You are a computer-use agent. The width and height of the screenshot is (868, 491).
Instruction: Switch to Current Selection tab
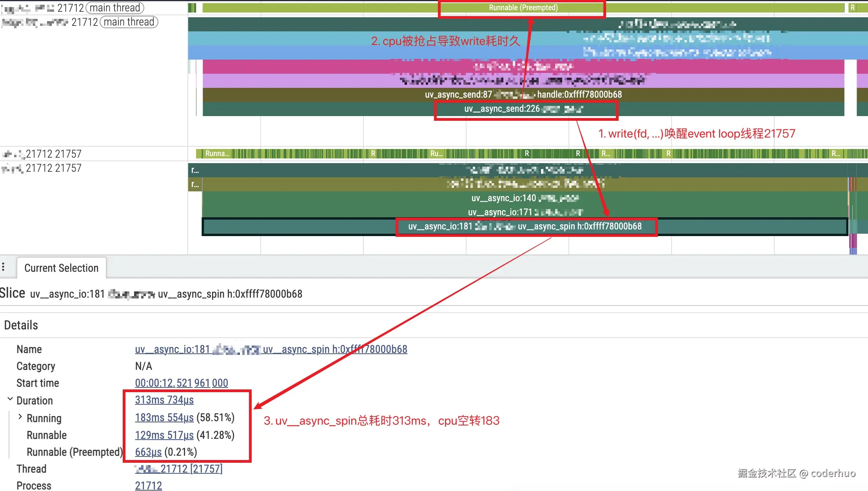click(61, 268)
